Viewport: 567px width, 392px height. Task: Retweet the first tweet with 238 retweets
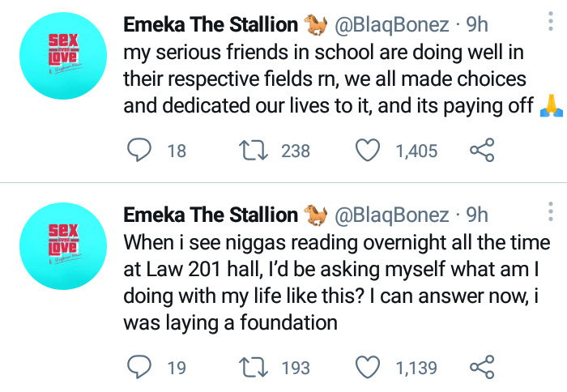tap(254, 151)
